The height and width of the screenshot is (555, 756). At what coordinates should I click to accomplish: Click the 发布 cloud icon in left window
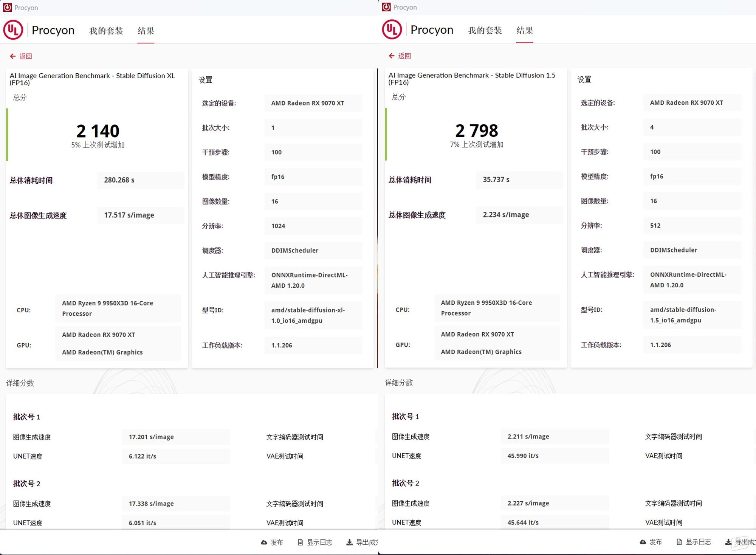[x=264, y=543]
